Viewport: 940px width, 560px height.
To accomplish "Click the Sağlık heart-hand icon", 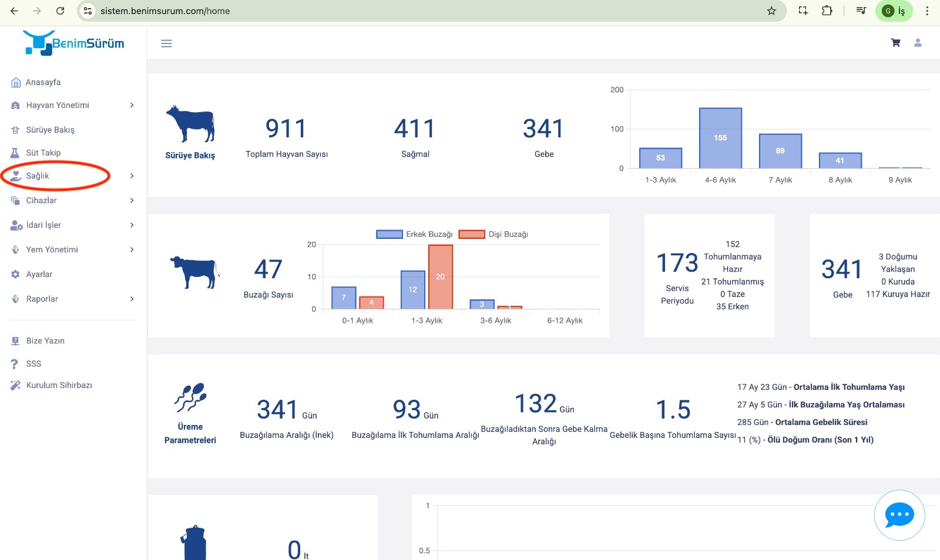I will [16, 176].
